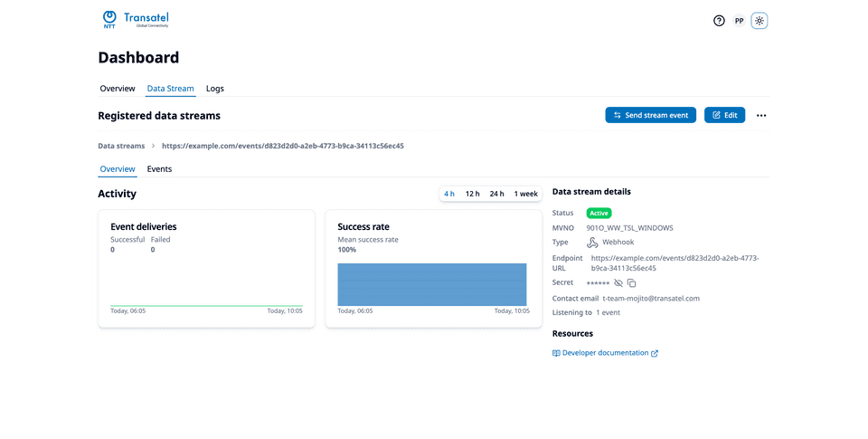Click the Dashboard page title
The image size is (868, 439).
138,58
